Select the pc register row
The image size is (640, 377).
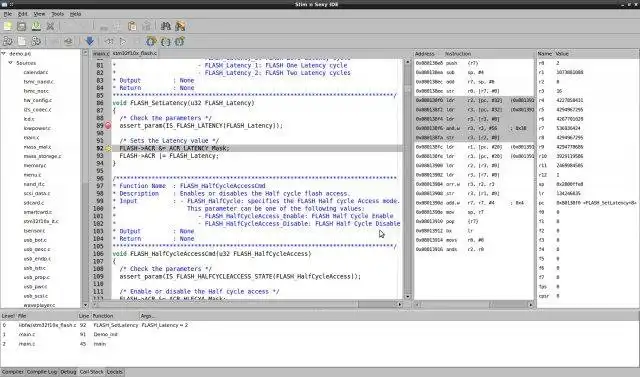tap(588, 203)
